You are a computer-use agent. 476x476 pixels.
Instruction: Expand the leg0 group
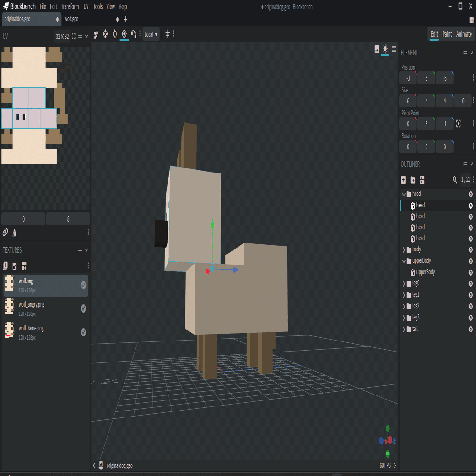point(404,284)
